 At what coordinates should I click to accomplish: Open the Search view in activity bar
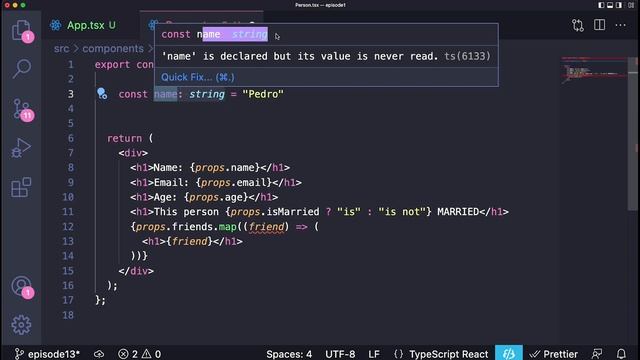[x=21, y=69]
